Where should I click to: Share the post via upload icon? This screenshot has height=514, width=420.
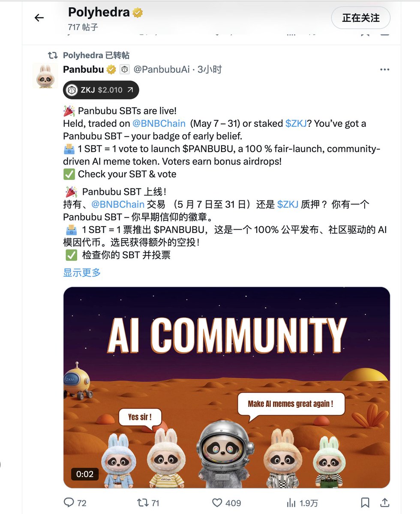[x=385, y=502]
